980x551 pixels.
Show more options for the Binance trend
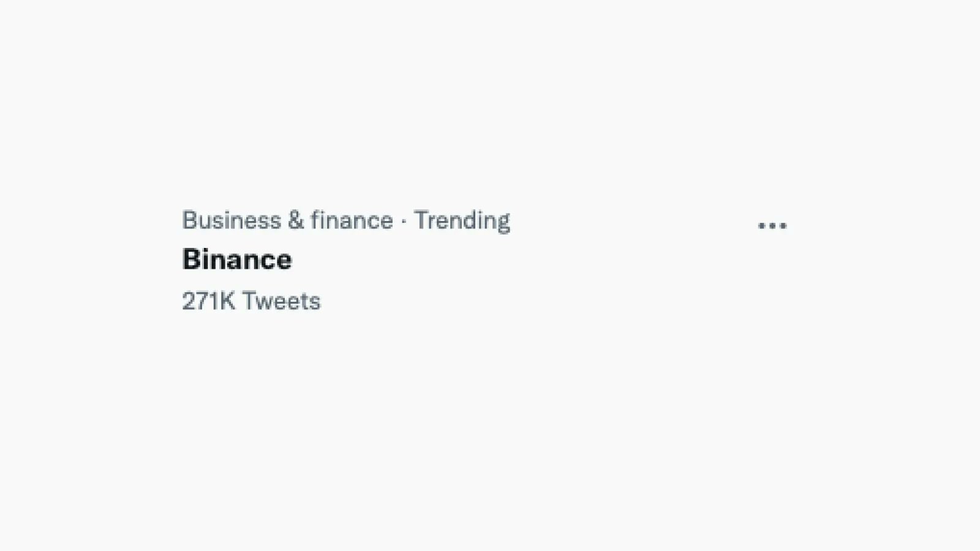point(772,226)
